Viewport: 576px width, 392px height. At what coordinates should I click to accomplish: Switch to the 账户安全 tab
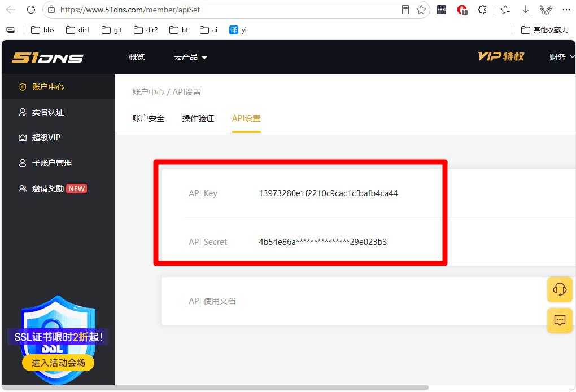pyautogui.click(x=149, y=118)
